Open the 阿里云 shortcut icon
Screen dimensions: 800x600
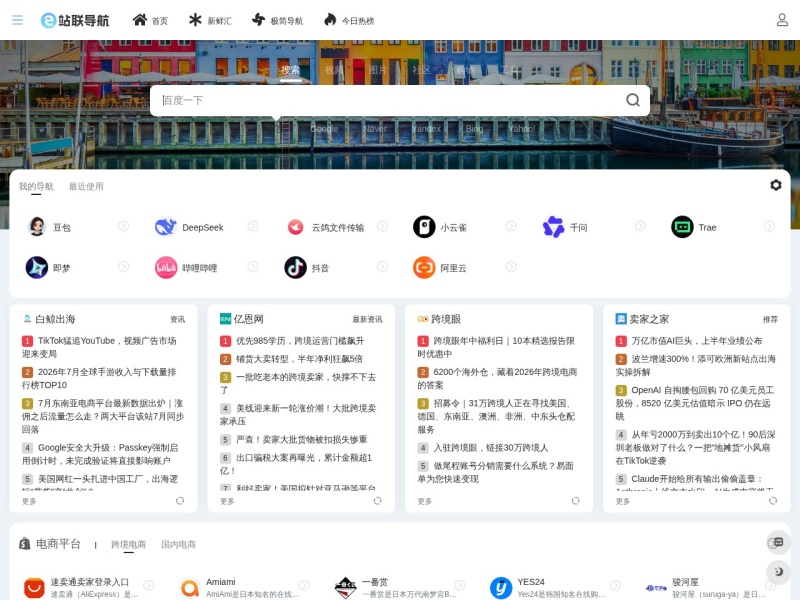424,267
